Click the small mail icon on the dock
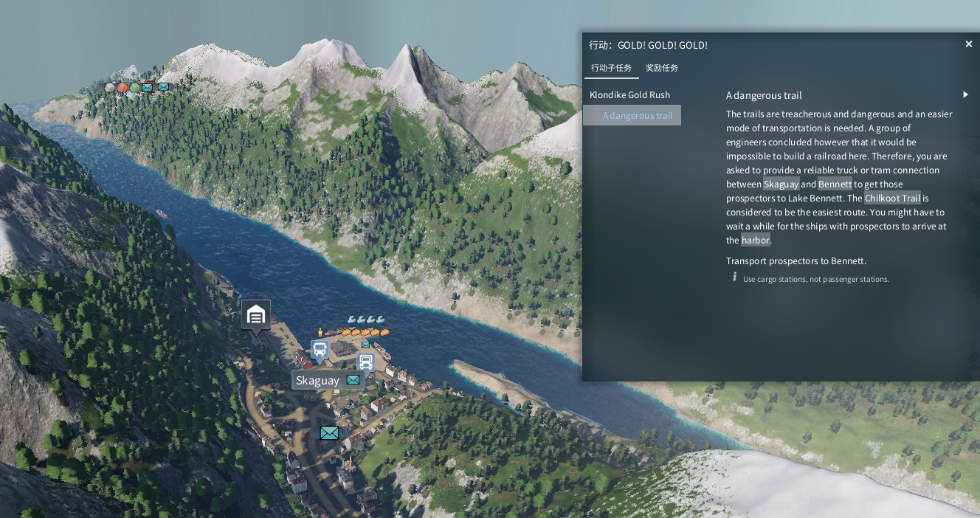 (x=365, y=345)
